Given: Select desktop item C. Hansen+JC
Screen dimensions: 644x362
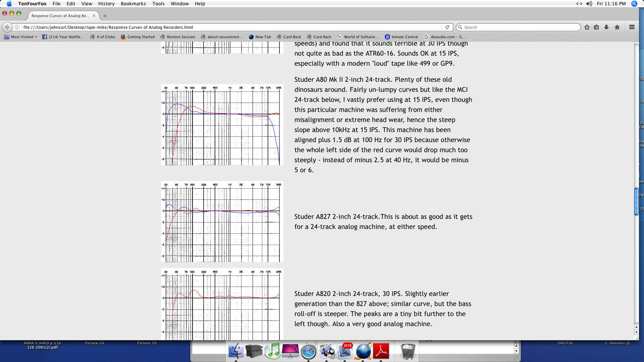Looking at the screenshot, I should coord(618,343).
